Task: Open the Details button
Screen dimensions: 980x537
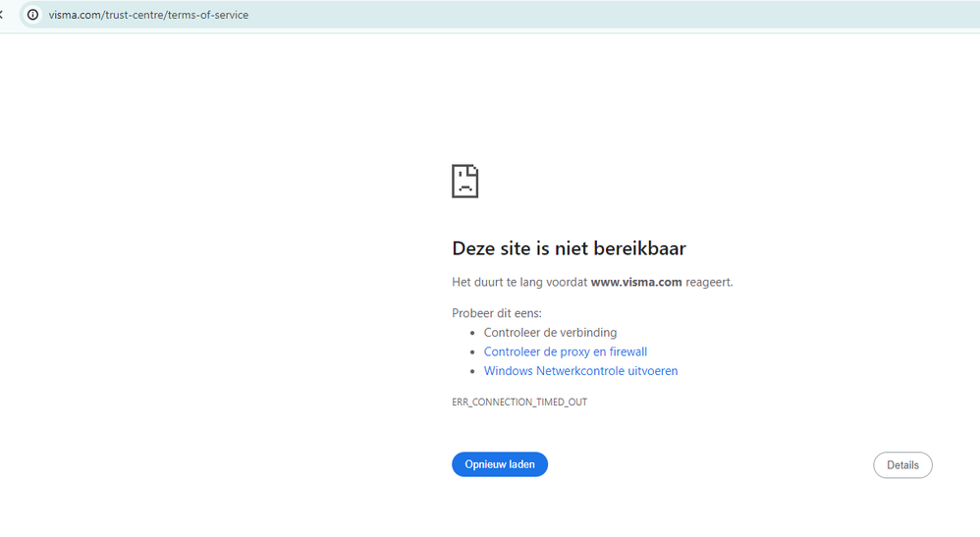Action: [x=902, y=465]
